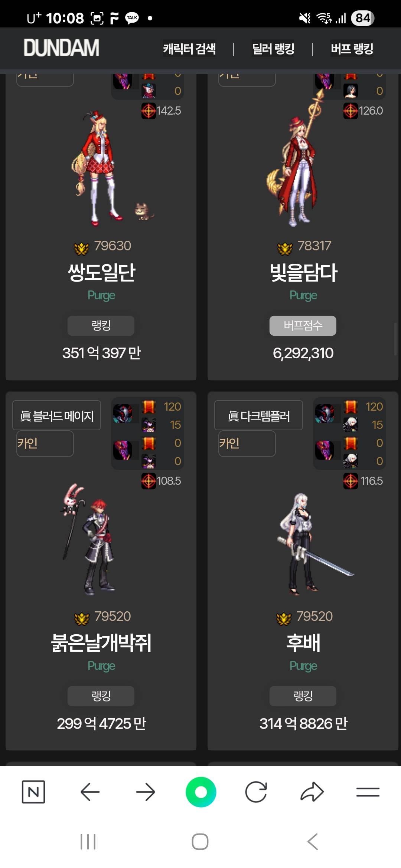The width and height of the screenshot is (401, 868).
Task: Go forward with browser right arrow
Action: pyautogui.click(x=145, y=792)
